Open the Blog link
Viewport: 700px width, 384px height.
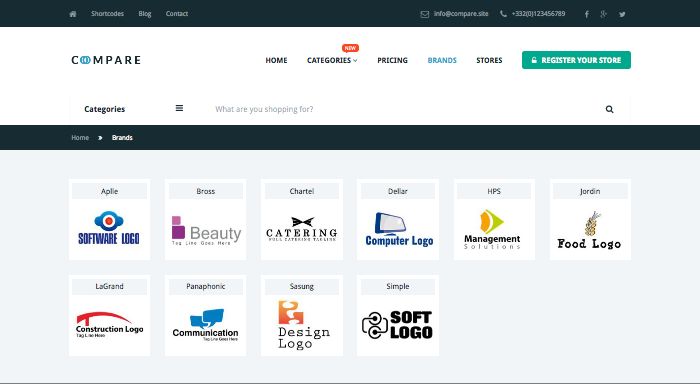[145, 14]
